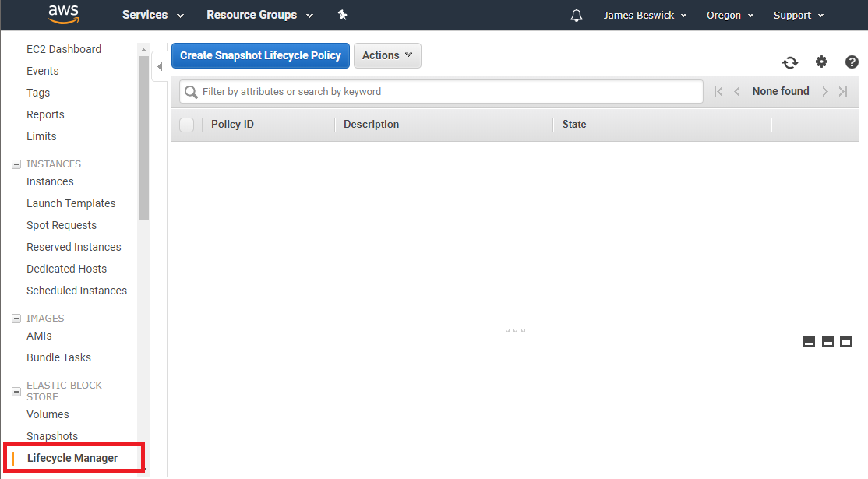
Task: Open Spot Requests in sidebar
Action: coord(62,225)
